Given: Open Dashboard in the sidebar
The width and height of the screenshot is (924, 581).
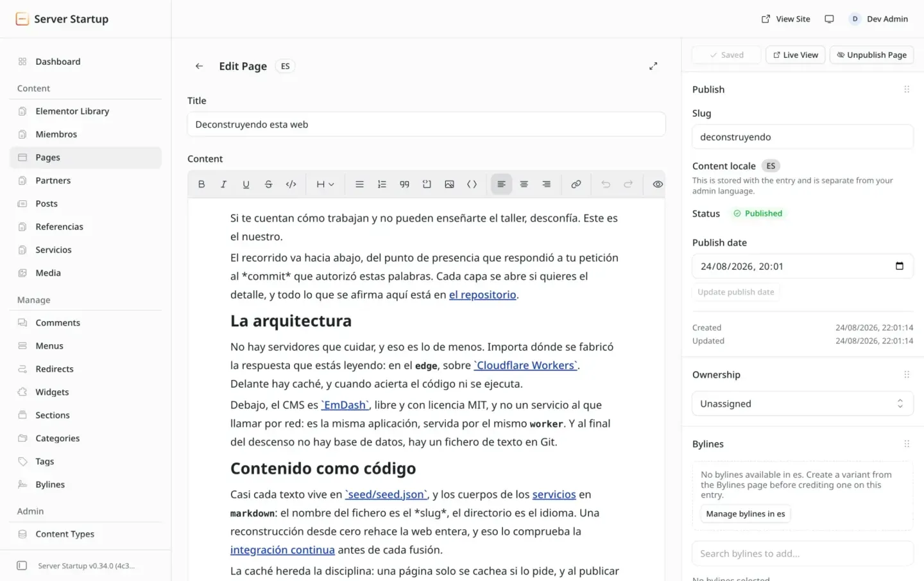Looking at the screenshot, I should [x=85, y=62].
